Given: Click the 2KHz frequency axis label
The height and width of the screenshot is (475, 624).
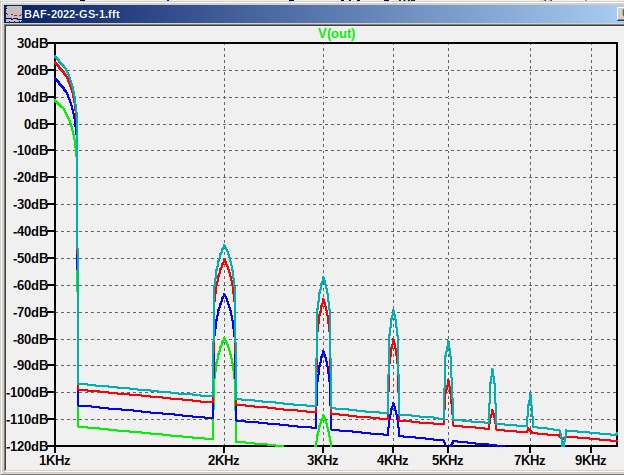Looking at the screenshot, I should point(224,461).
